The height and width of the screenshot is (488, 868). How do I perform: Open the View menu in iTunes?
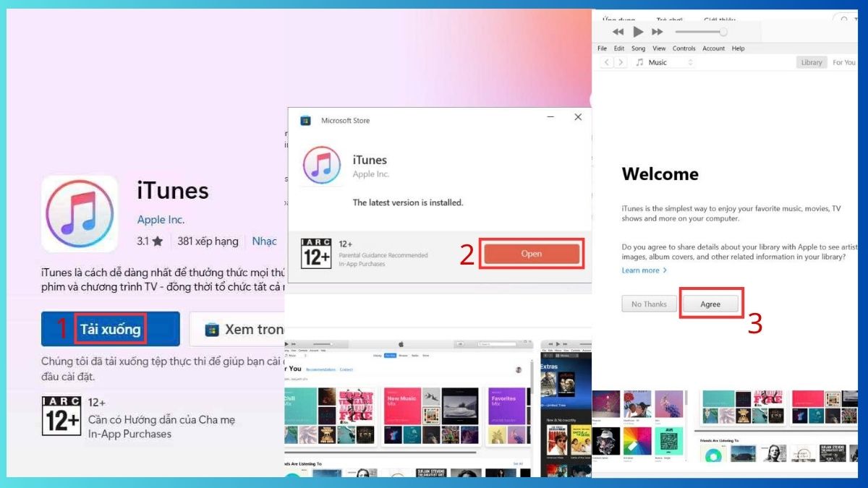tap(659, 48)
